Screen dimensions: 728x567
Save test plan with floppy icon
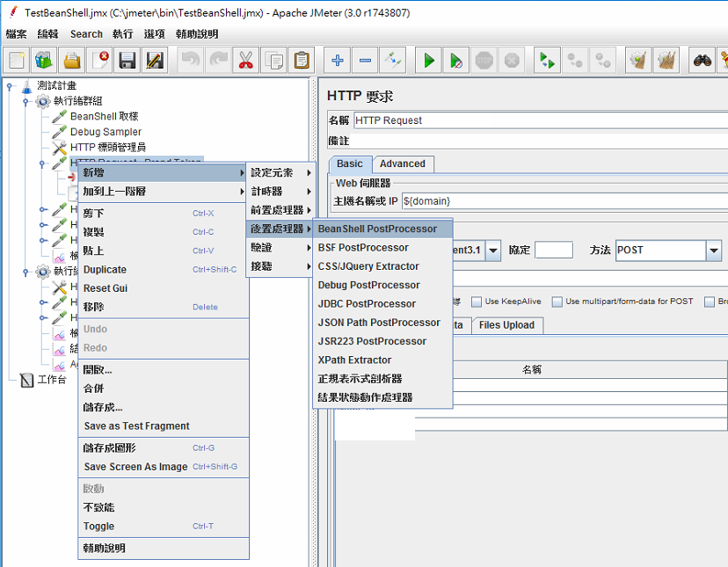click(x=127, y=61)
